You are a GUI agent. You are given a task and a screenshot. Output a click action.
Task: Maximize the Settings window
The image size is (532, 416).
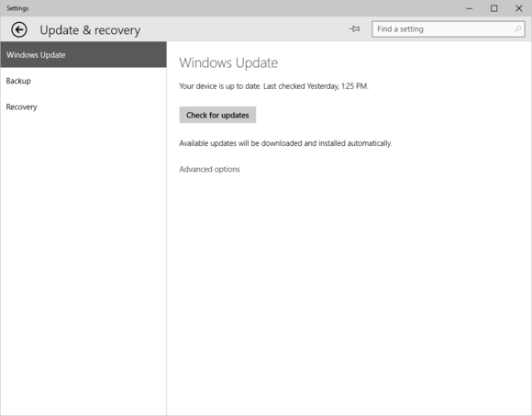[494, 8]
